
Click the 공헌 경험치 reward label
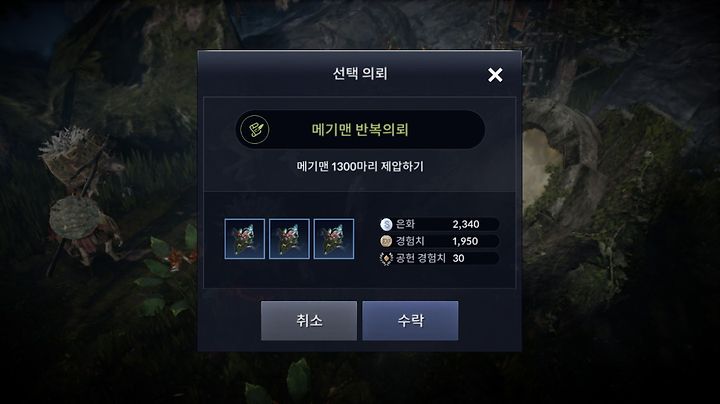point(421,258)
